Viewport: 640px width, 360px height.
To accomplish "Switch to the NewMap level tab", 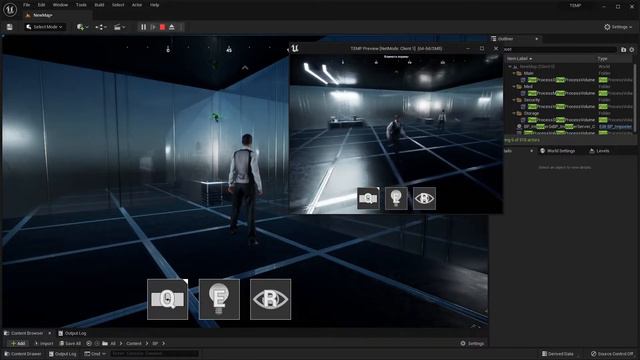I will pyautogui.click(x=43, y=15).
